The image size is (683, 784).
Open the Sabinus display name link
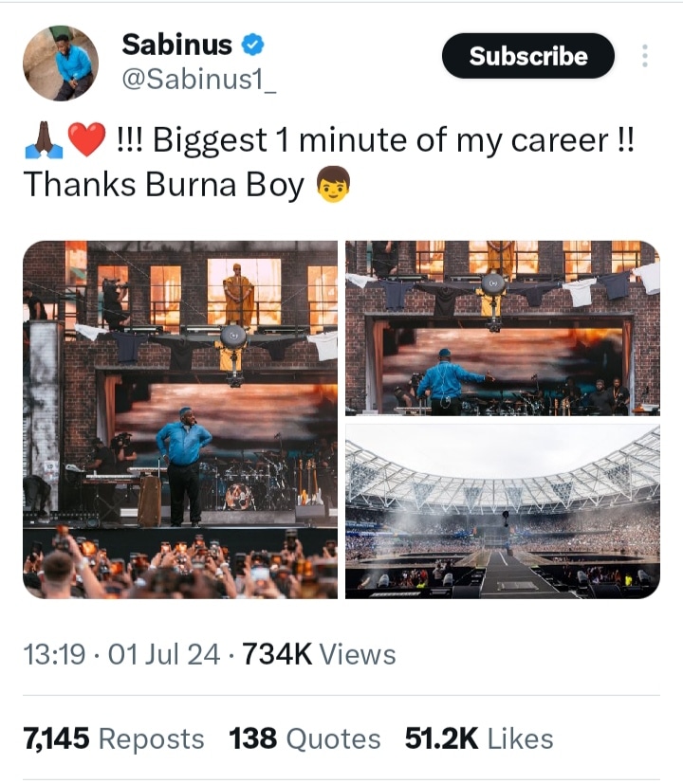point(177,44)
